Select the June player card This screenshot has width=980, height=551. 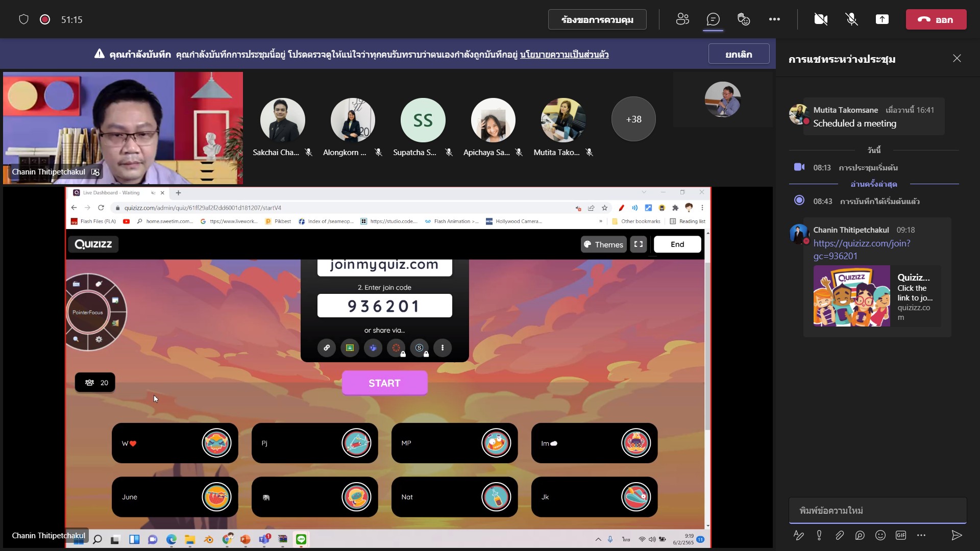pyautogui.click(x=175, y=497)
